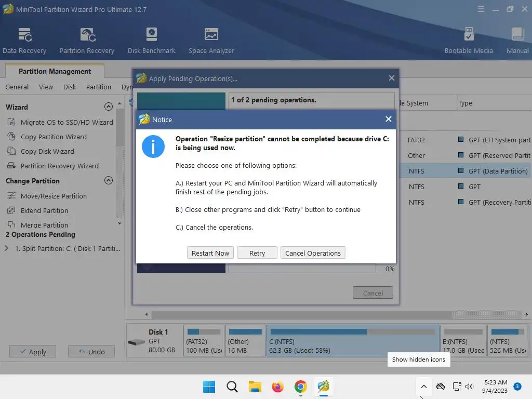Open File Explorer from taskbar
The width and height of the screenshot is (532, 399).
pyautogui.click(x=255, y=387)
